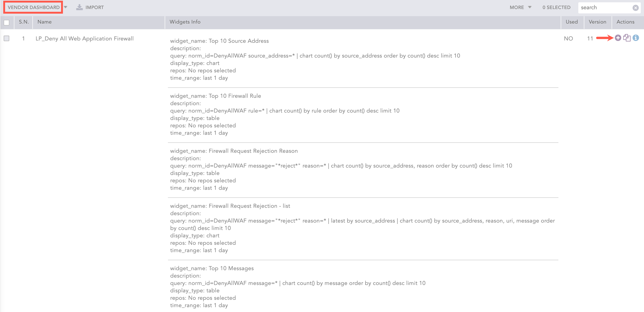Sort by the Name column header

44,22
